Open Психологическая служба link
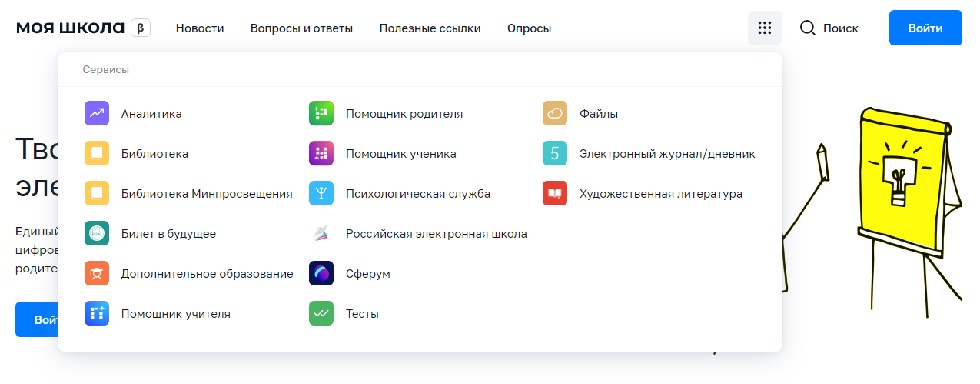 pos(418,194)
